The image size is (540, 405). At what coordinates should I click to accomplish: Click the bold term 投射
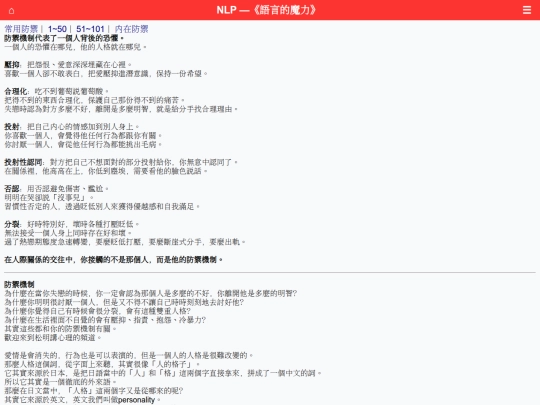click(12, 127)
